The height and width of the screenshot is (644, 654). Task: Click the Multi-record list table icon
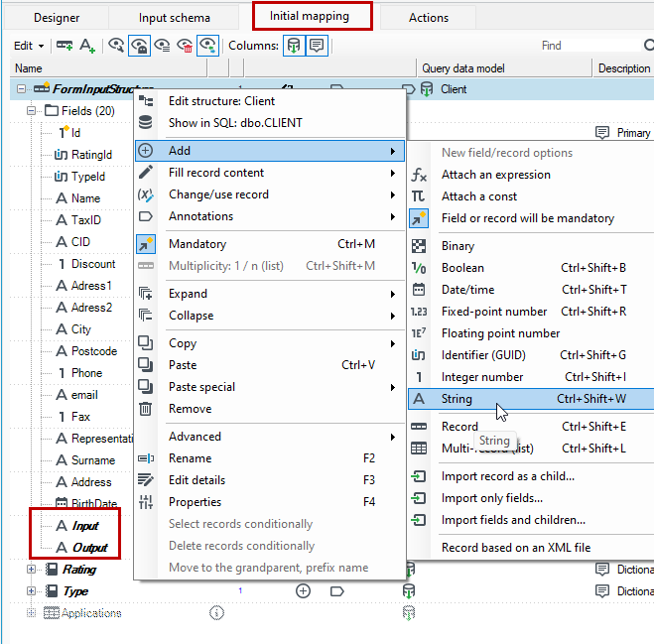coord(419,449)
